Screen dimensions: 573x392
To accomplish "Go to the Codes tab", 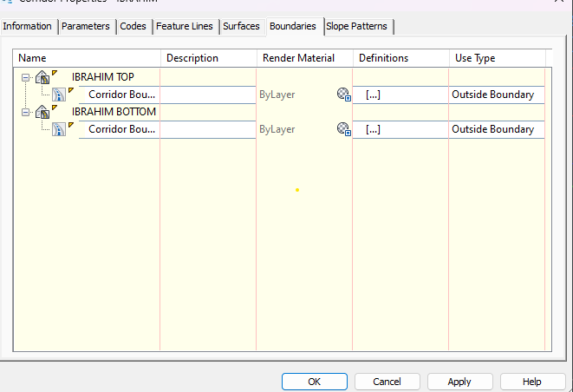I will [x=133, y=26].
